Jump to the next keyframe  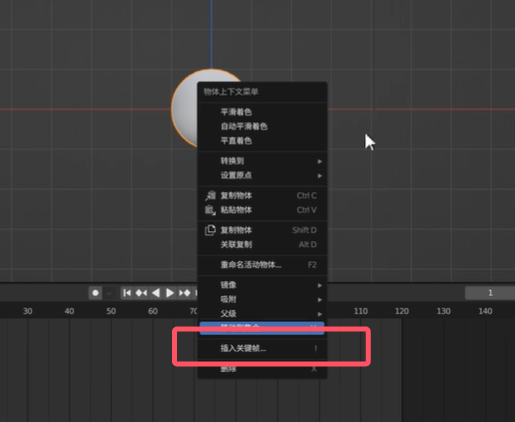184,293
